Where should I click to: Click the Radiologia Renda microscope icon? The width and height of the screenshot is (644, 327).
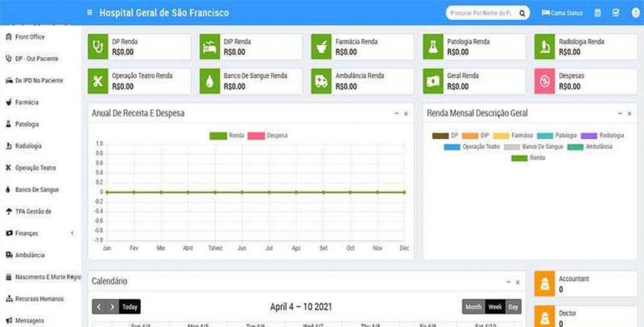[545, 47]
